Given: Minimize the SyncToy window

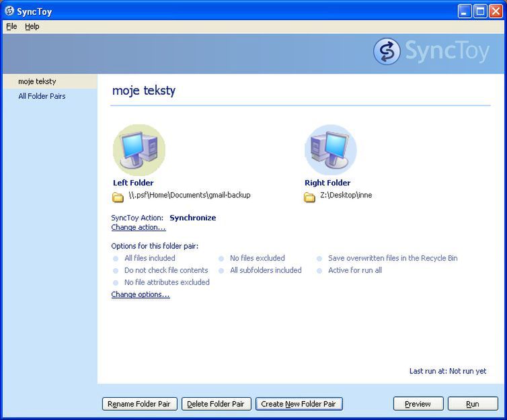Looking at the screenshot, I should click(465, 11).
